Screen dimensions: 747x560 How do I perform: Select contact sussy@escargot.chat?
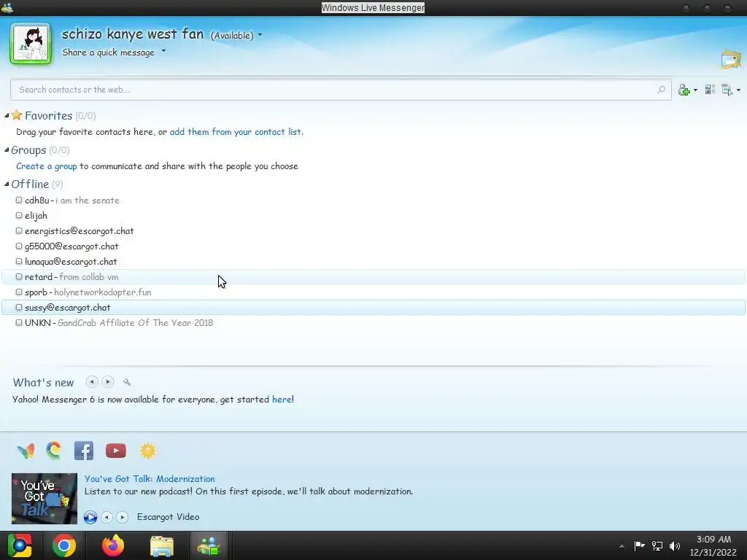pyautogui.click(x=373, y=307)
